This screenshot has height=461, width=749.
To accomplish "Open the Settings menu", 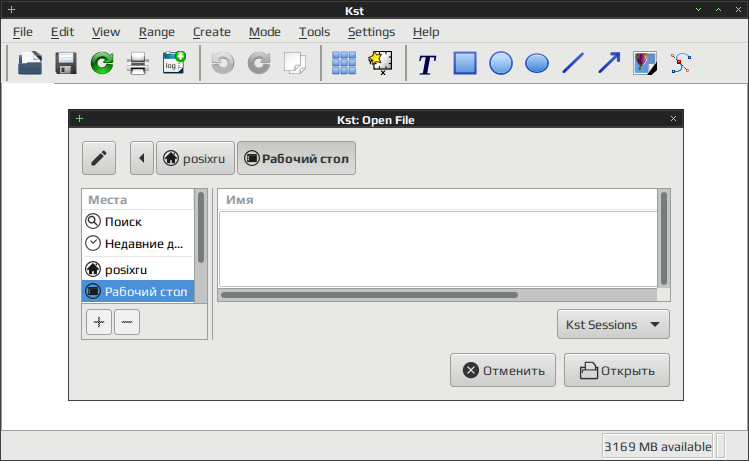I will [371, 32].
